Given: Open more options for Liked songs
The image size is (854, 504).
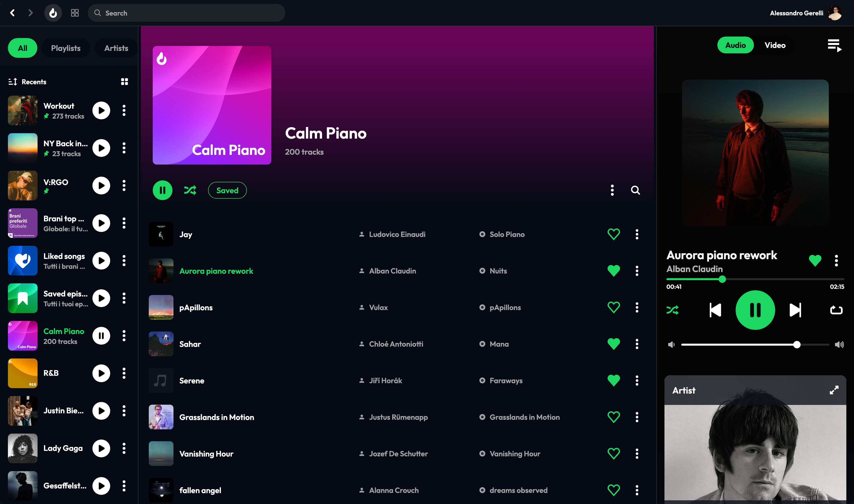Looking at the screenshot, I should (124, 260).
